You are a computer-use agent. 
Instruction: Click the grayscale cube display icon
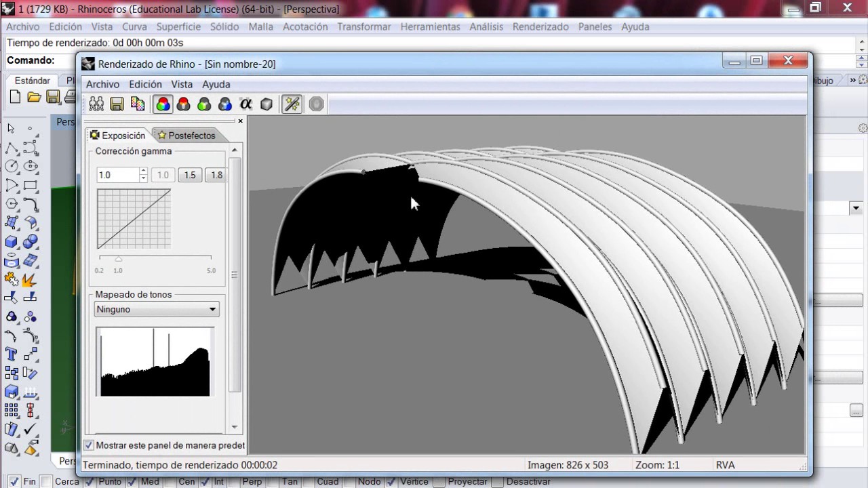(x=267, y=104)
